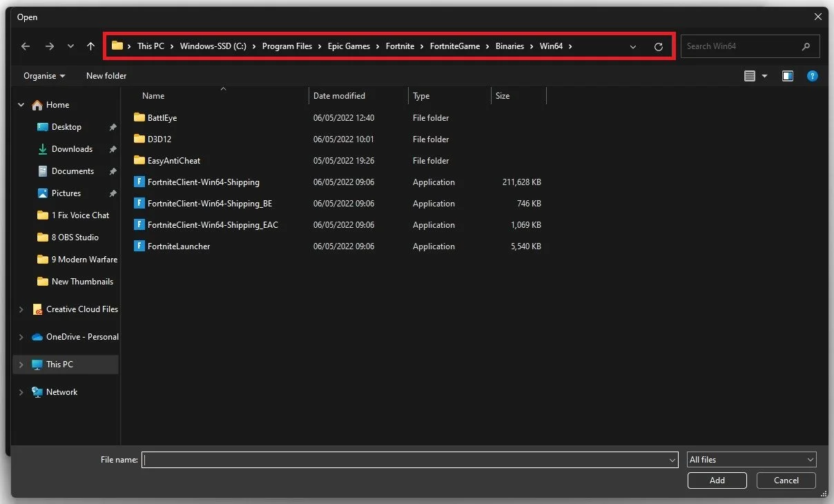Click the search magnifier icon

pos(806,46)
